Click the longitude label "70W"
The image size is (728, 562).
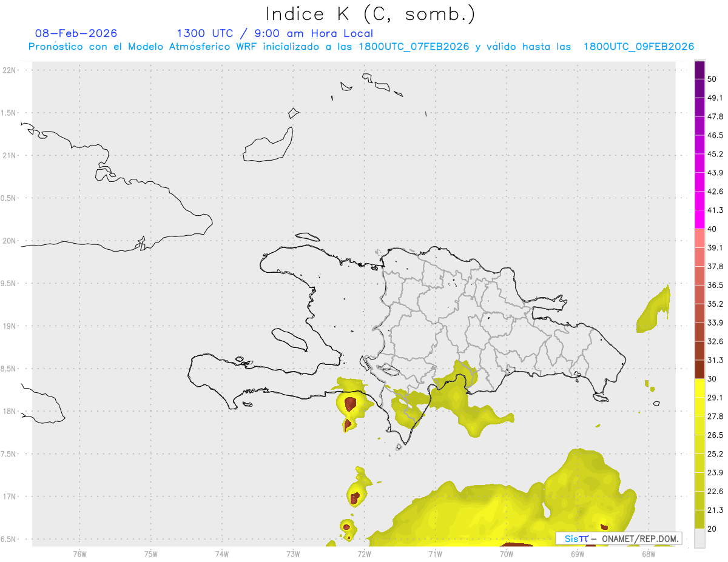[506, 554]
